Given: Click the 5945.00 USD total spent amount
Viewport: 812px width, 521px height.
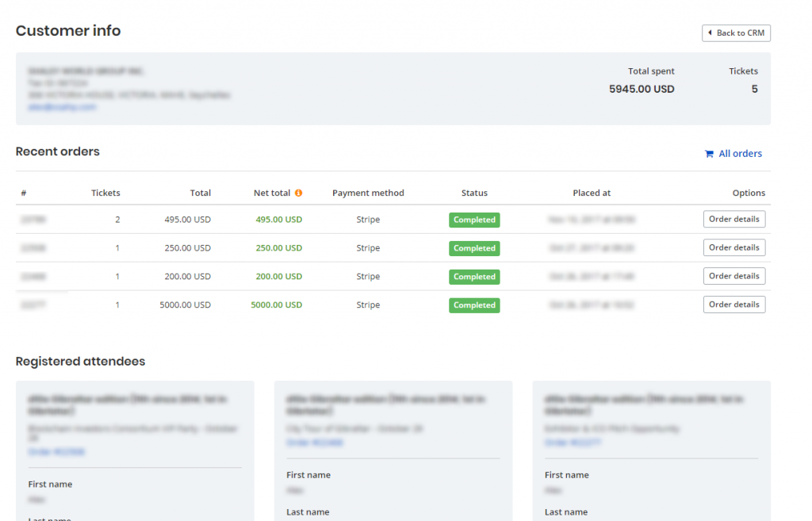Looking at the screenshot, I should (x=642, y=90).
